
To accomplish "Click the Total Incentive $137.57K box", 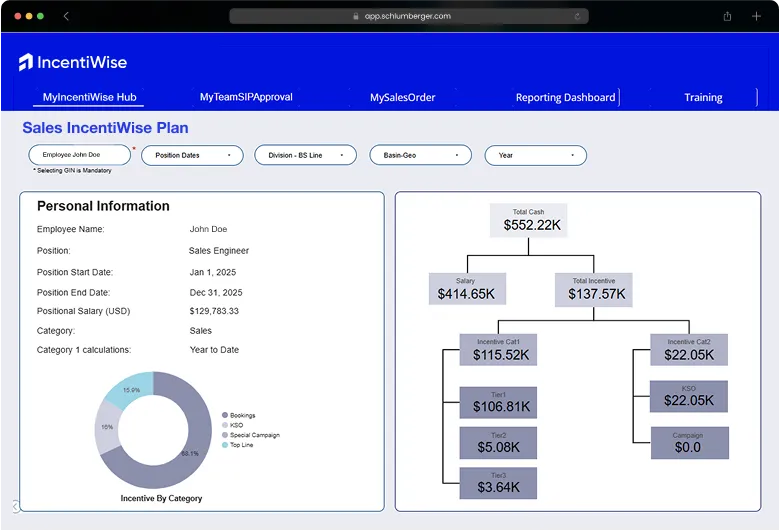I will [x=593, y=289].
